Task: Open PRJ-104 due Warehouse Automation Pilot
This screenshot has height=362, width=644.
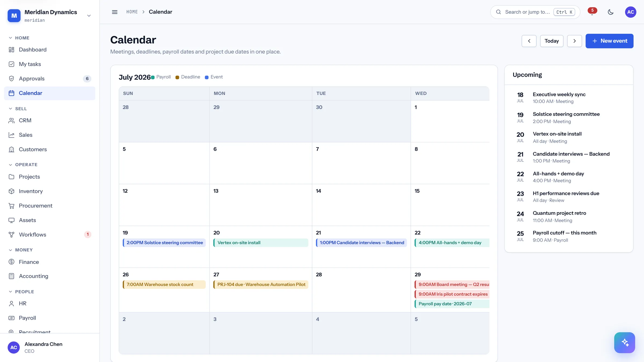Action: [261, 285]
